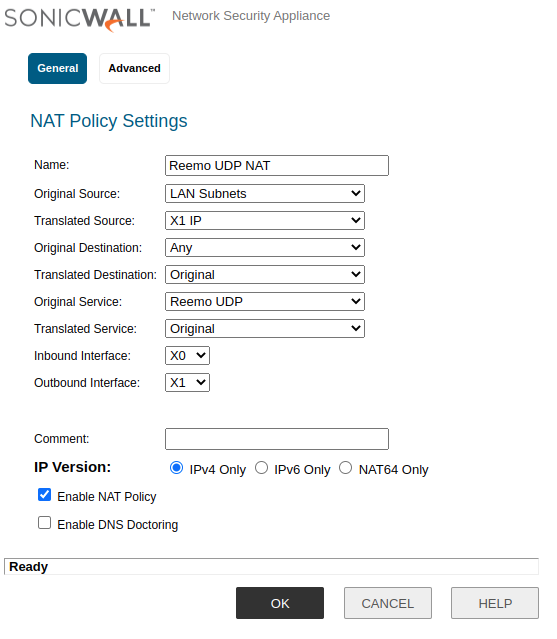The image size is (557, 639).
Task: Select the IPv6 Only radio button
Action: (x=262, y=468)
